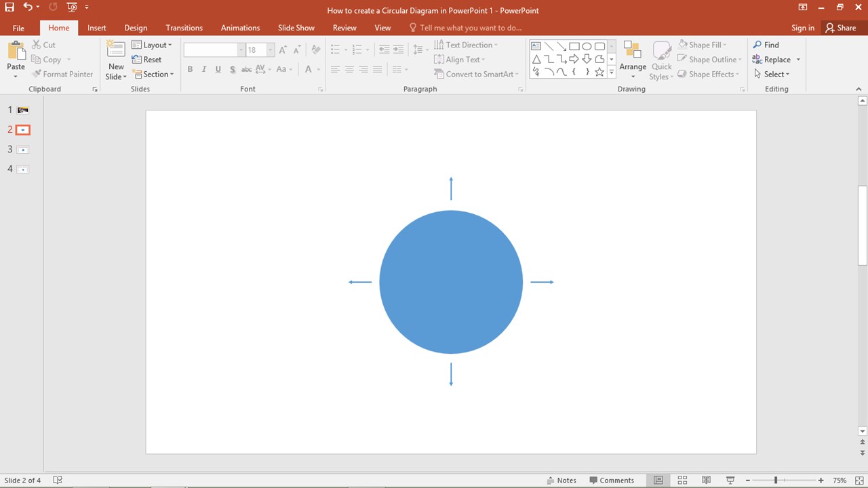
Task: Open the Arrange shapes tool
Action: point(633,60)
